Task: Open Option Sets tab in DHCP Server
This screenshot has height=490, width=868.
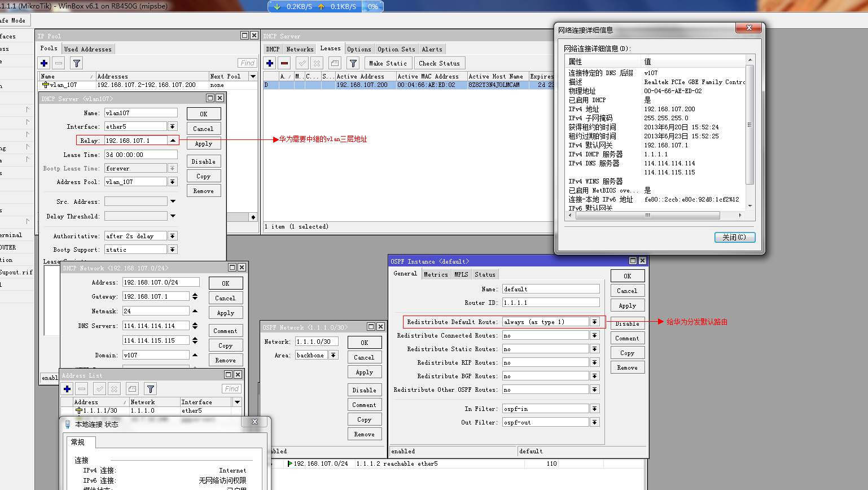Action: pos(396,49)
